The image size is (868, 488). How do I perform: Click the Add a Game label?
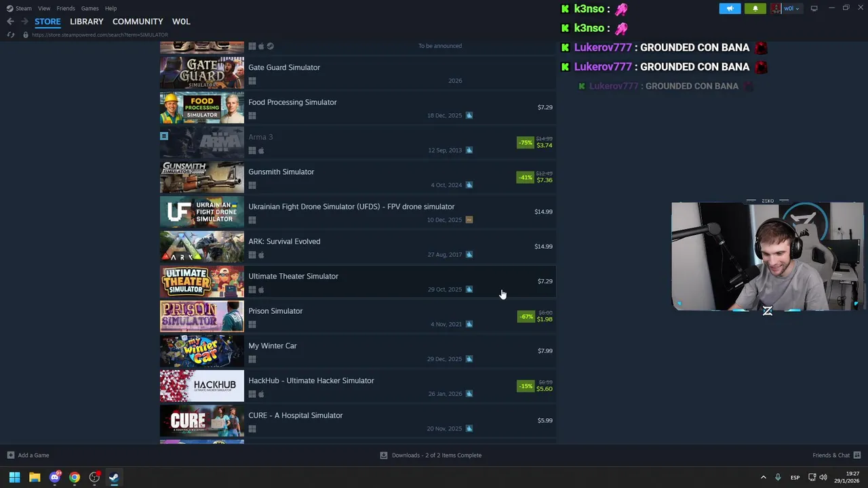point(33,455)
